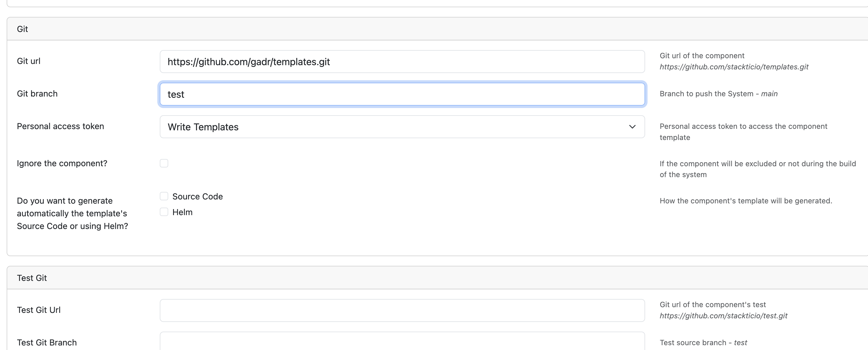Click the Test Git Url label

(38, 310)
